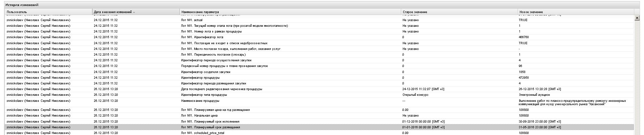Select the highlighted Планируемый срок размещения row
This screenshot has height=135, width=644.
319,127
